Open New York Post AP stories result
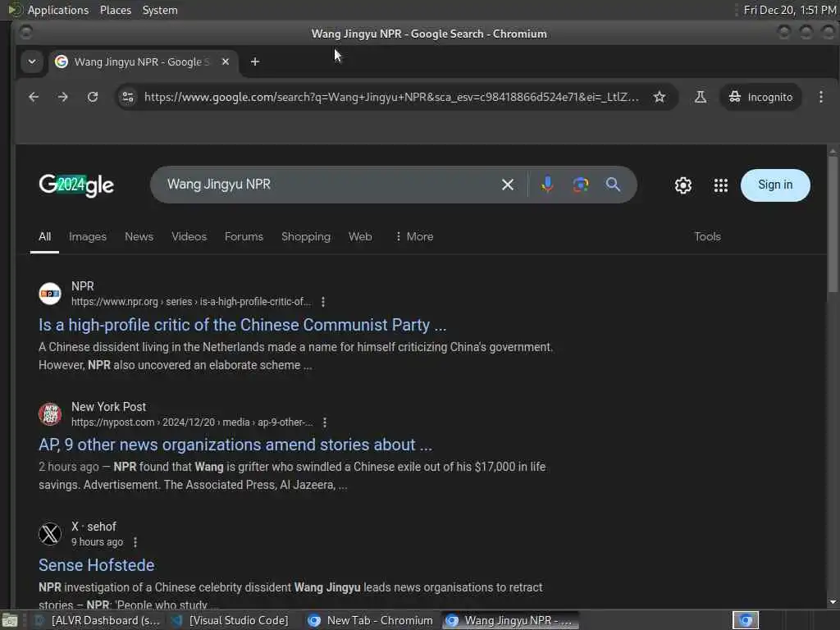The image size is (840, 630). [x=235, y=445]
